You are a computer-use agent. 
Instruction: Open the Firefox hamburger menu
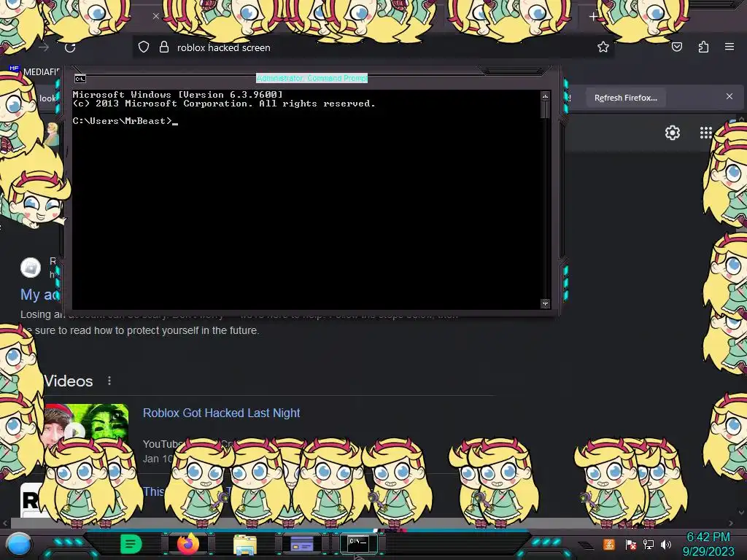(x=729, y=47)
